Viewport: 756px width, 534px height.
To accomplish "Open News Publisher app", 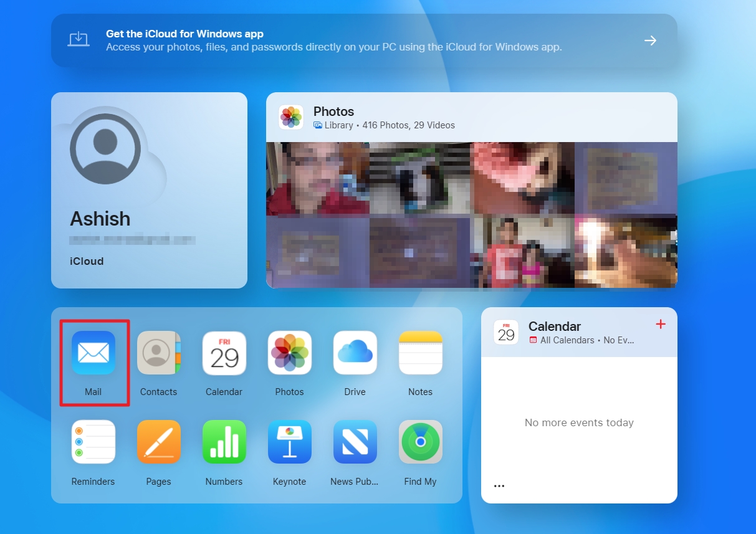I will [x=355, y=442].
